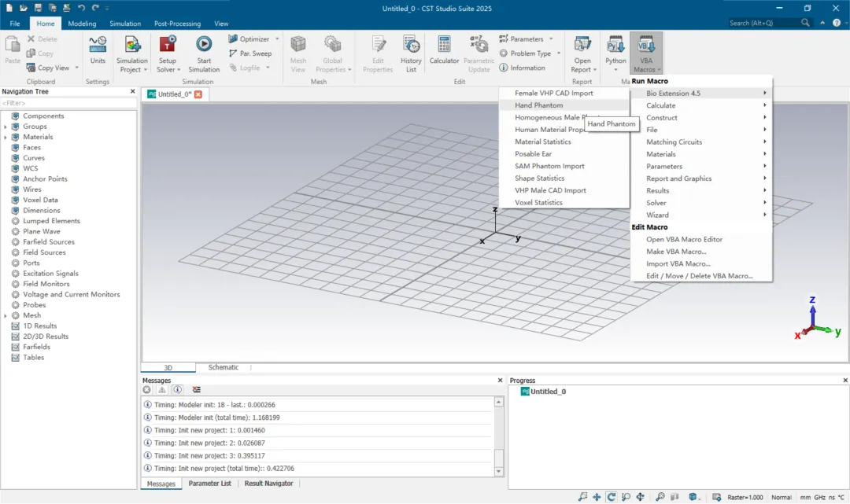Toggle warning filter in Messages panel
Viewport: 850px width, 504px height.
point(162,390)
